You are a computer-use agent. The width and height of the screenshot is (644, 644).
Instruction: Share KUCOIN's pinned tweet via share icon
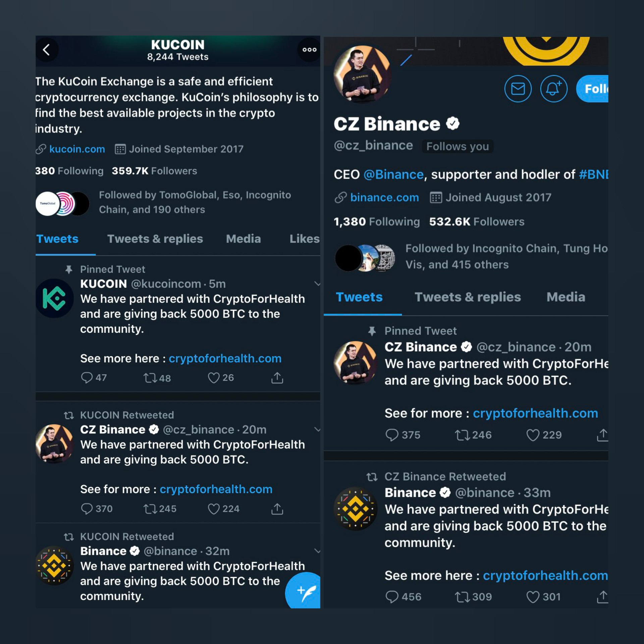click(x=277, y=378)
